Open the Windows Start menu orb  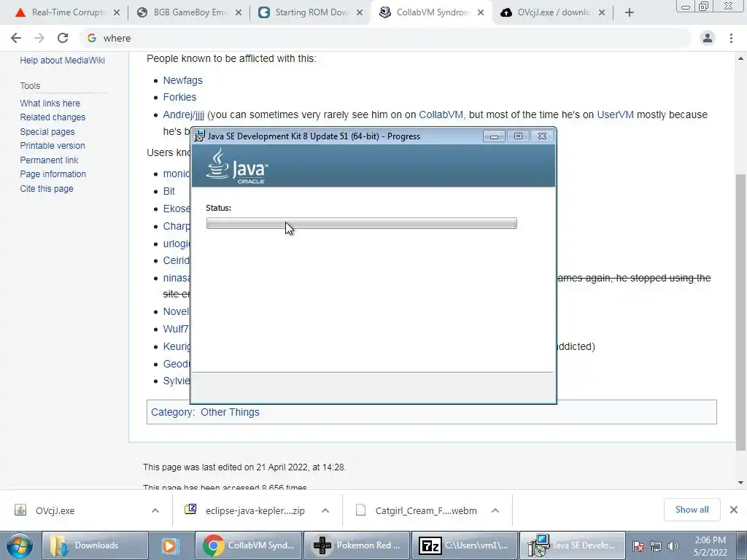pos(18,545)
